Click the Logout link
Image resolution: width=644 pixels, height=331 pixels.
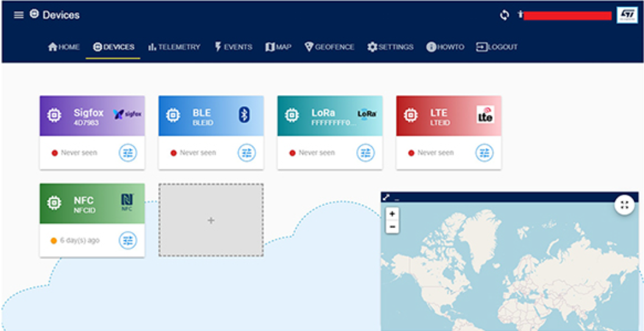[x=496, y=47]
